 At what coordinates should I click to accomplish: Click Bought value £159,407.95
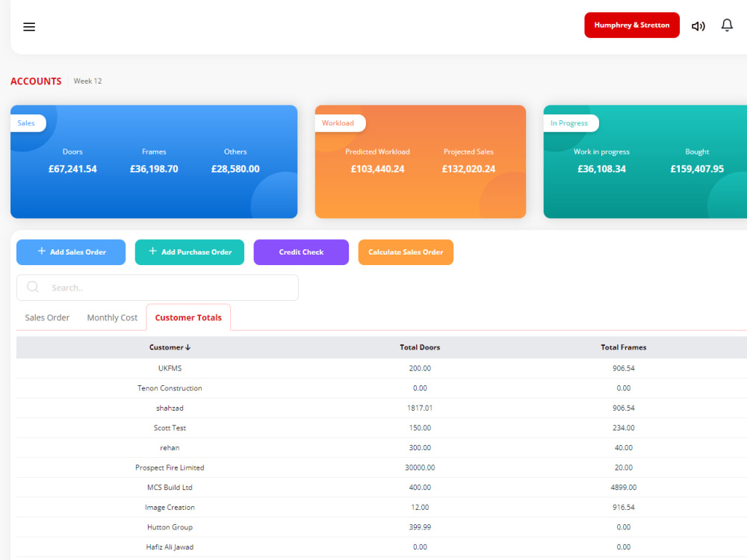[x=697, y=169]
